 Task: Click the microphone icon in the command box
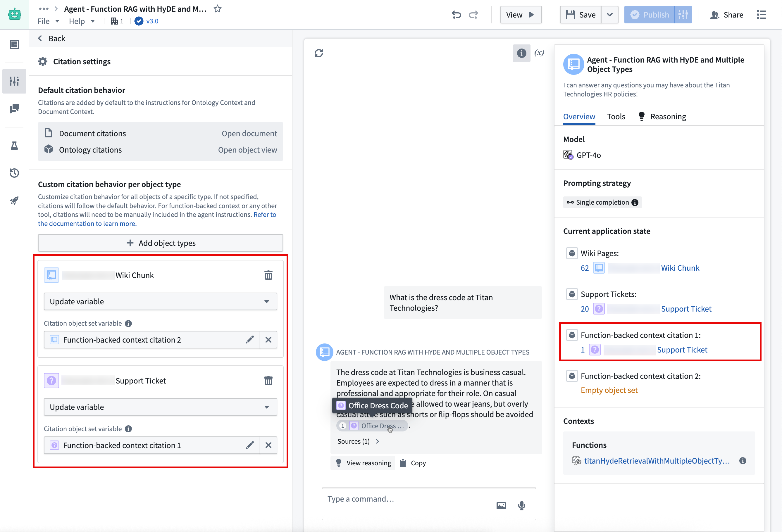point(521,505)
